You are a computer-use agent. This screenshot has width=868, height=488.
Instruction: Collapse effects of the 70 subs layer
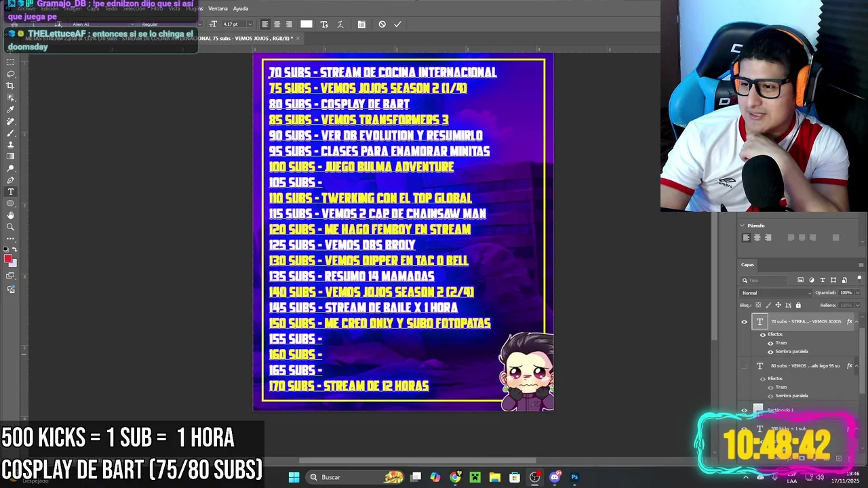[x=856, y=322]
